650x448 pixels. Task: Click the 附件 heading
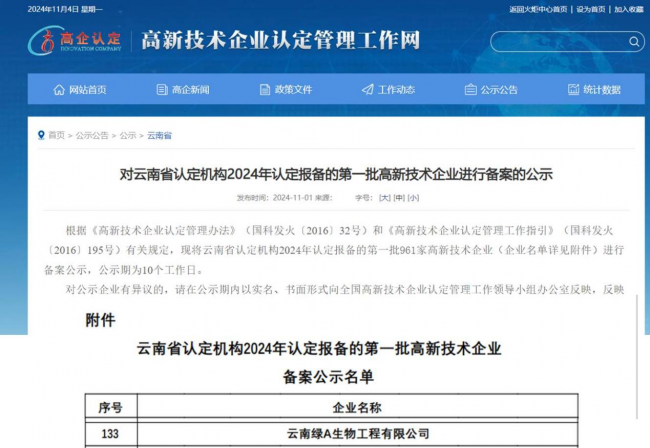click(100, 320)
